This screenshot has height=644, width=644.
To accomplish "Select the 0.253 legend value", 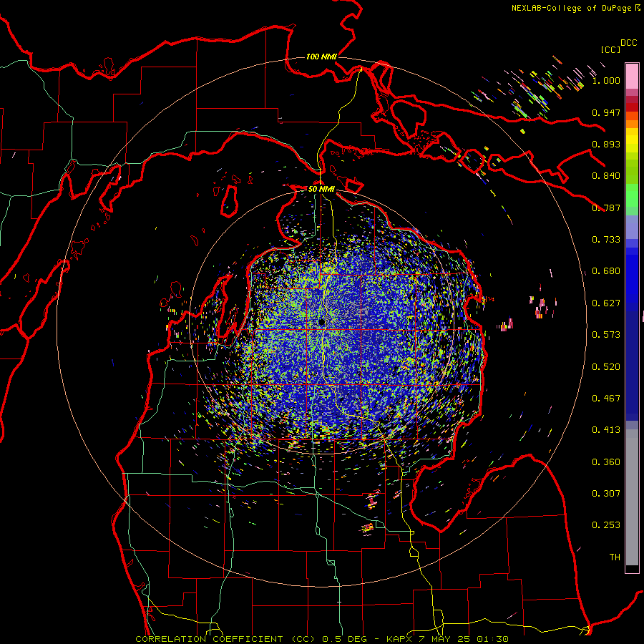I will click(606, 525).
